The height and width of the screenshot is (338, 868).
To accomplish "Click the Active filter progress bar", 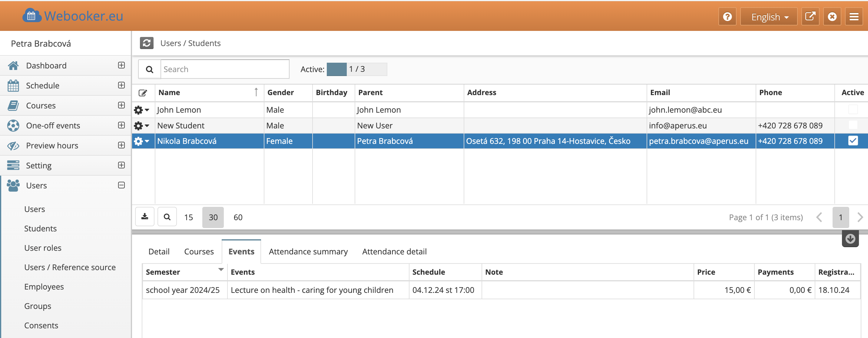I will (x=356, y=69).
